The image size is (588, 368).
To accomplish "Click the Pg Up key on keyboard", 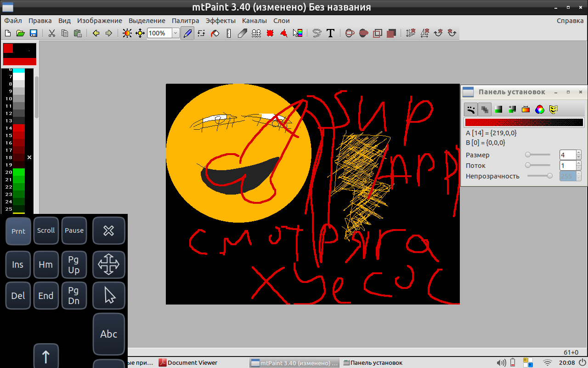I will point(74,264).
